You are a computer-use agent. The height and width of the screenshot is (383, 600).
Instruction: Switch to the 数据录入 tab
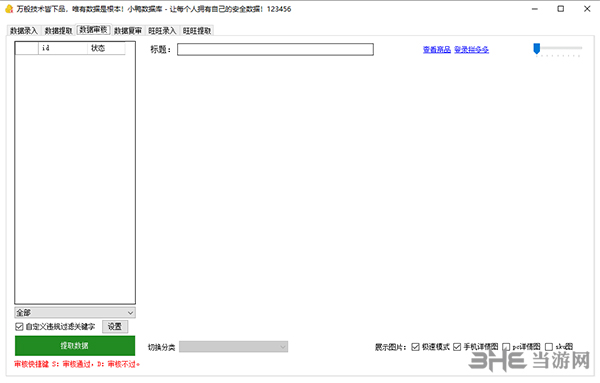click(24, 31)
